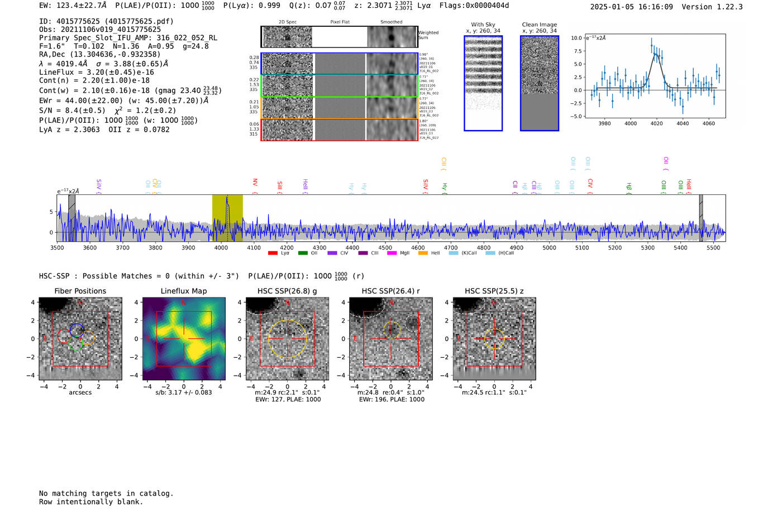
Task: Click the aperture circle in HSC z image
Action: click(x=494, y=339)
